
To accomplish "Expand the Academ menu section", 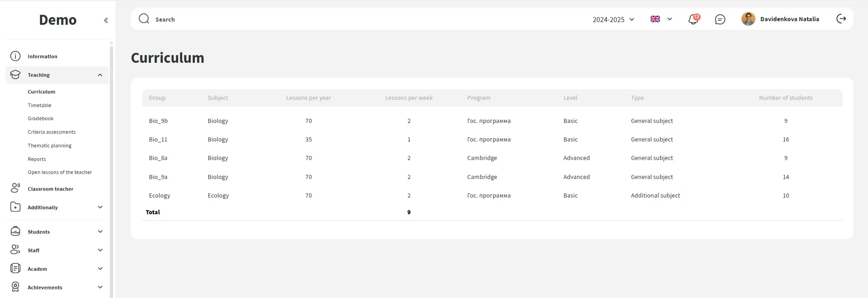I will pos(100,269).
